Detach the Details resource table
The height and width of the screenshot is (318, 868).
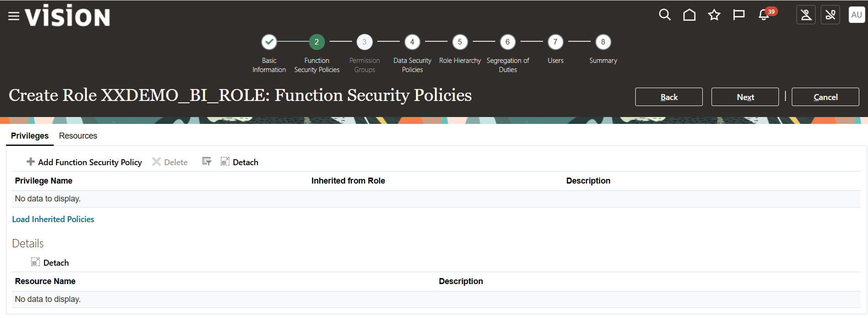point(50,262)
